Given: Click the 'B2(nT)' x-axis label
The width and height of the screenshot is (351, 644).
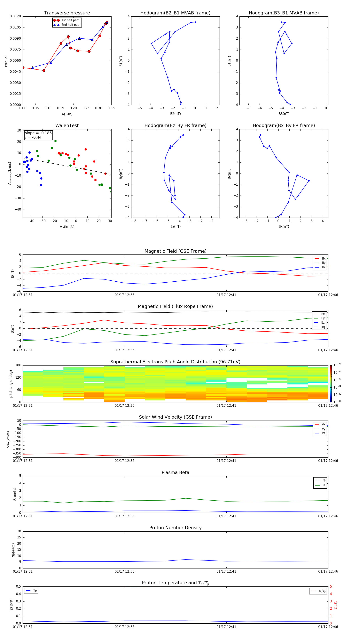Looking at the screenshot, I should 175,114.
